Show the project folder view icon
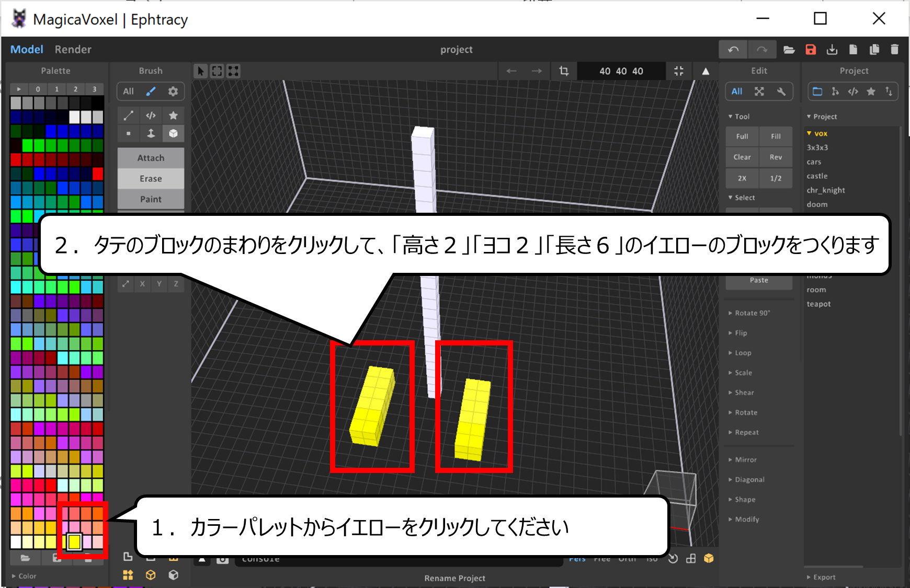The width and height of the screenshot is (910, 588). click(817, 91)
